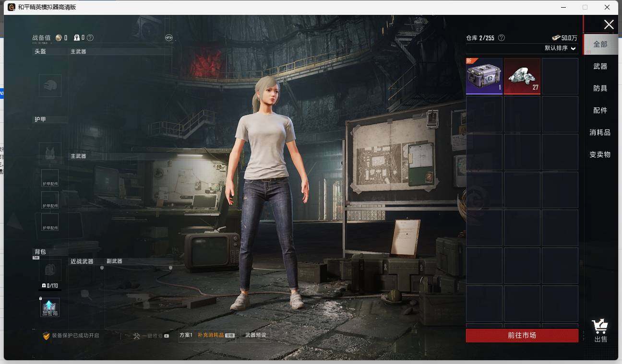Click the 和平精英模拟器高清版 window title
The image size is (622, 364).
(x=47, y=7)
